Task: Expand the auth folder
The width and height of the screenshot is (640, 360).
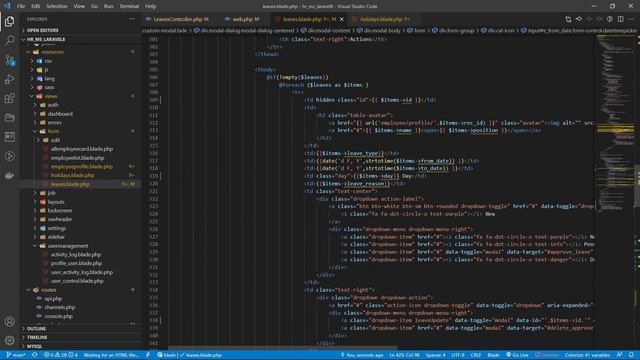Action: tap(80, 105)
